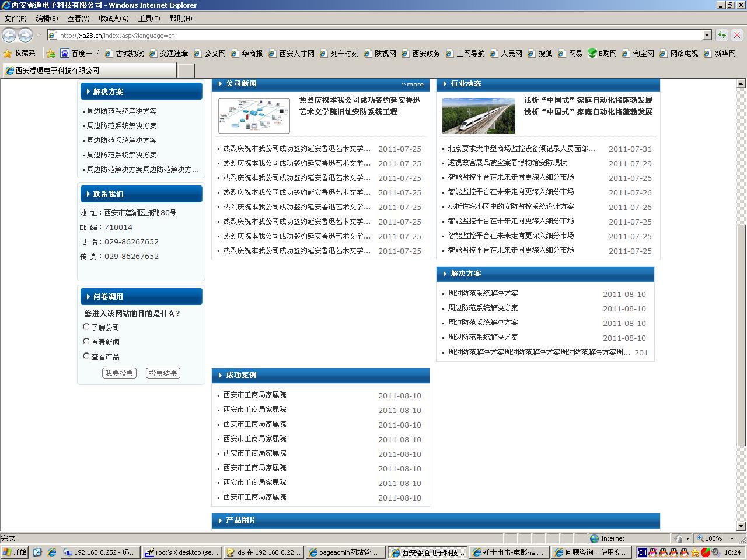Click the network diagram news thumbnail

(x=254, y=116)
